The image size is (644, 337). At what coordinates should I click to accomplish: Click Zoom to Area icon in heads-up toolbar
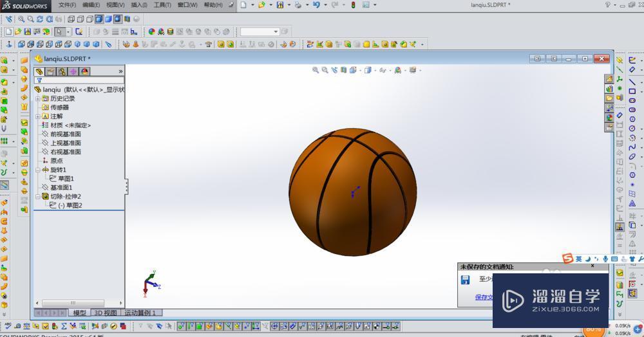325,70
